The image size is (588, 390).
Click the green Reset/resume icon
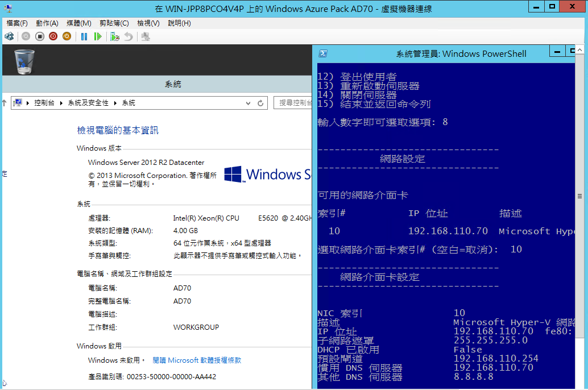[97, 36]
